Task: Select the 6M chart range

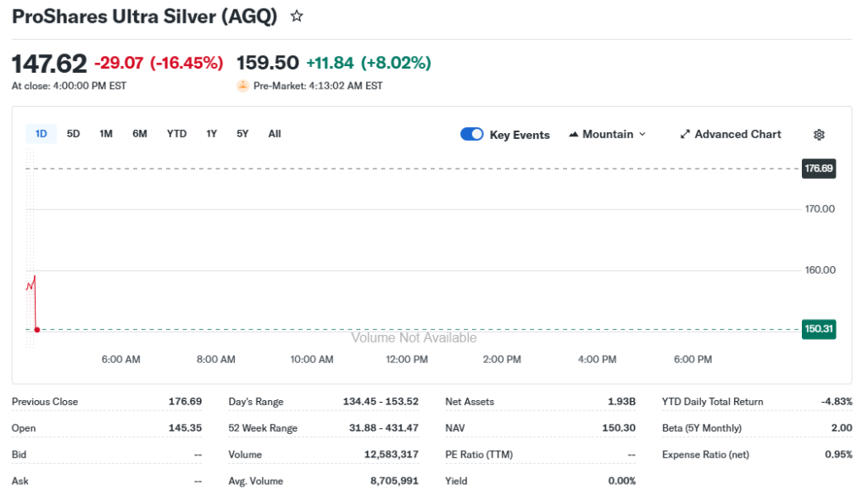Action: [x=140, y=134]
